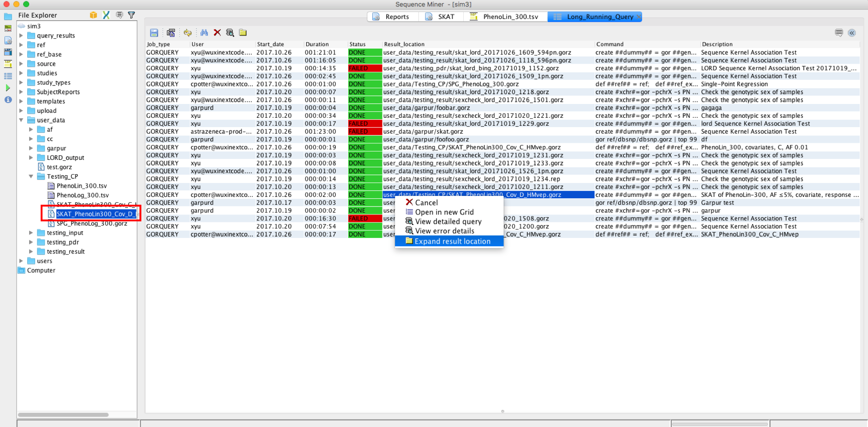Sort by the Duration column header

(325, 44)
